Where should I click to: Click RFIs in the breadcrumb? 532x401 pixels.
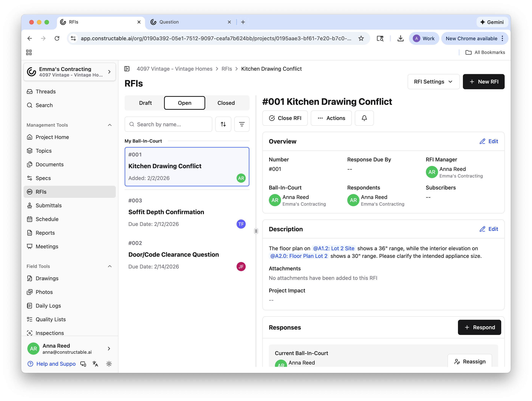point(227,69)
